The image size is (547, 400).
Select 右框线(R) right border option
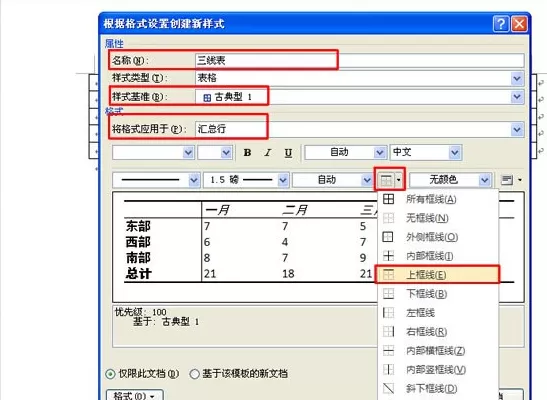tap(438, 331)
